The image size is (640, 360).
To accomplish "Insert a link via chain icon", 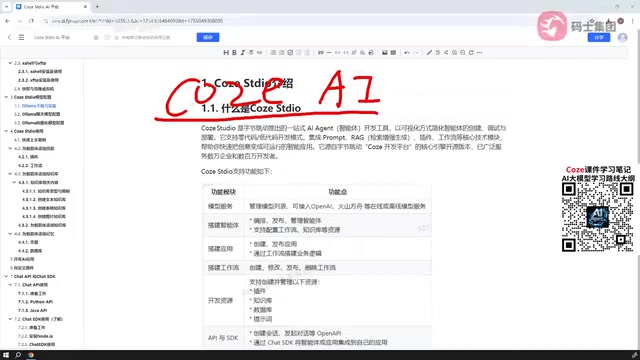I will [x=260, y=53].
